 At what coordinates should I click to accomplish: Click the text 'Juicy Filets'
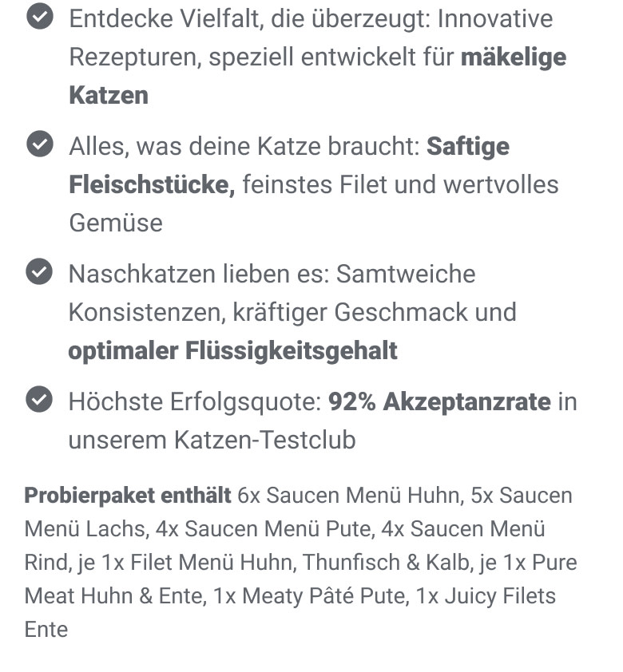(x=500, y=596)
